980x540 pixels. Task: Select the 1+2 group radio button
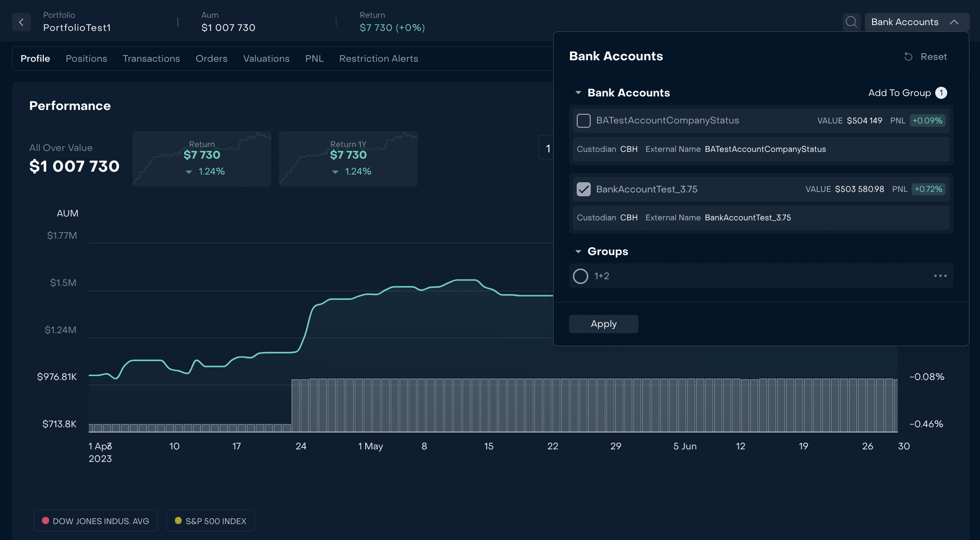(581, 276)
